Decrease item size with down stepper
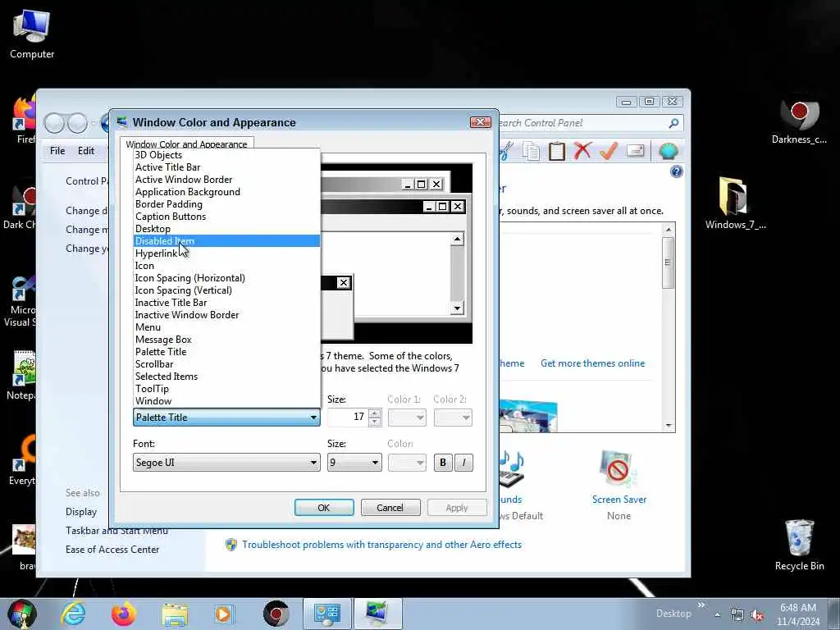840x630 pixels. [374, 422]
